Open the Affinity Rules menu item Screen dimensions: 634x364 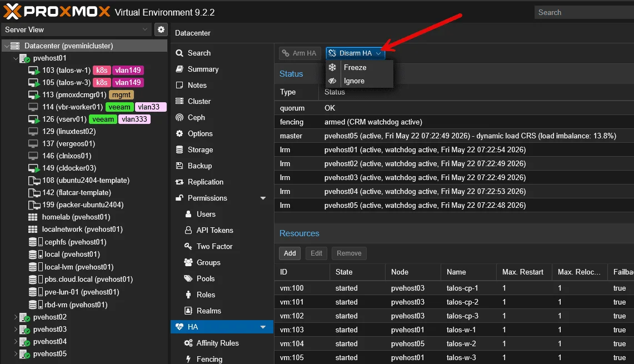pyautogui.click(x=222, y=343)
